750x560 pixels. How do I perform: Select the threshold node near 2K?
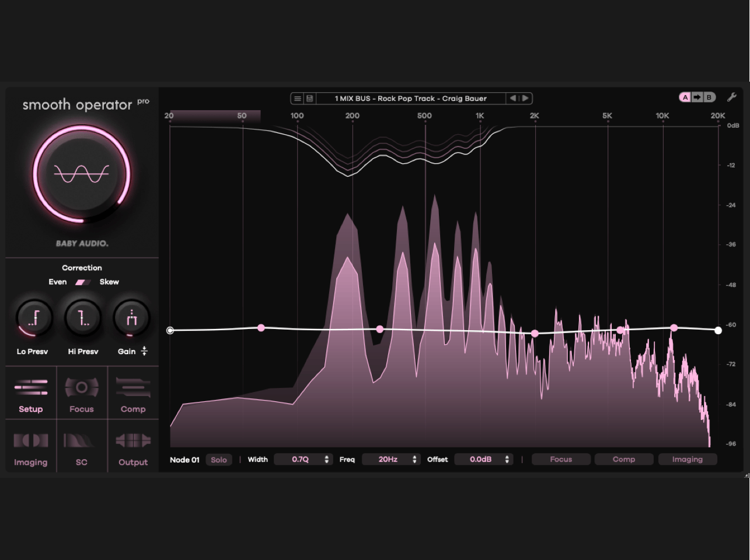click(x=535, y=334)
